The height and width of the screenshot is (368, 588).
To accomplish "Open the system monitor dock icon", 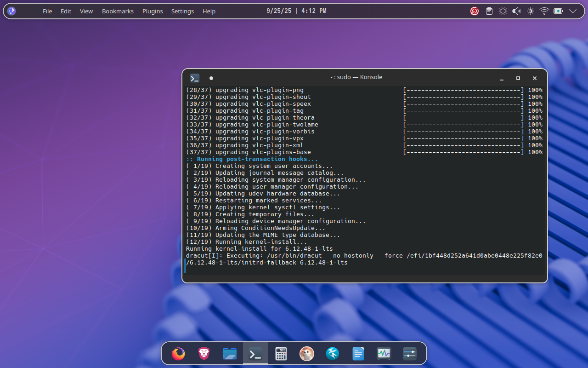I will pyautogui.click(x=384, y=354).
